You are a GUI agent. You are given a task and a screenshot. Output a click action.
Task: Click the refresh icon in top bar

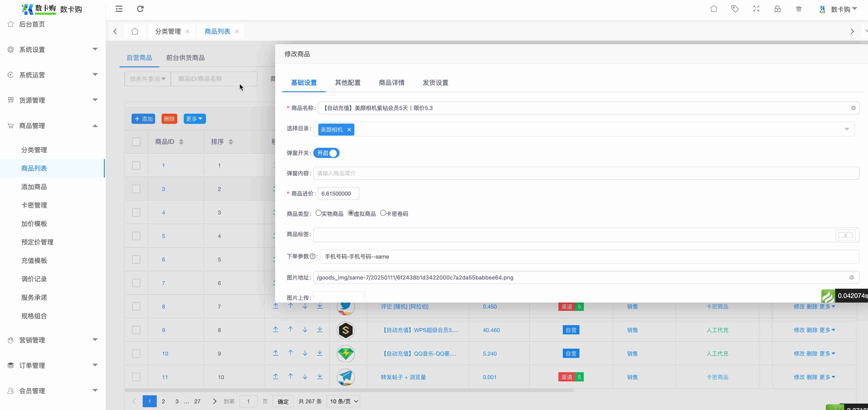point(140,9)
